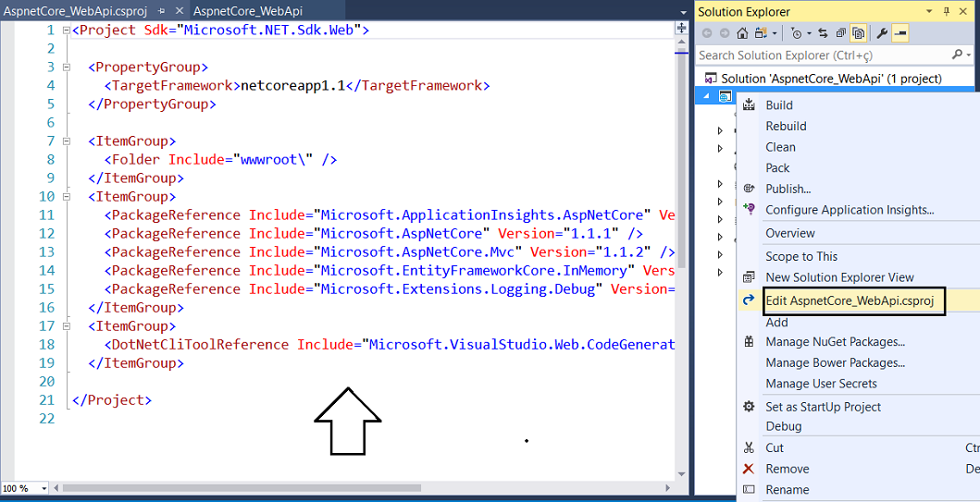Select New Solution Explorer View
Image resolution: width=980 pixels, height=502 pixels.
(840, 277)
